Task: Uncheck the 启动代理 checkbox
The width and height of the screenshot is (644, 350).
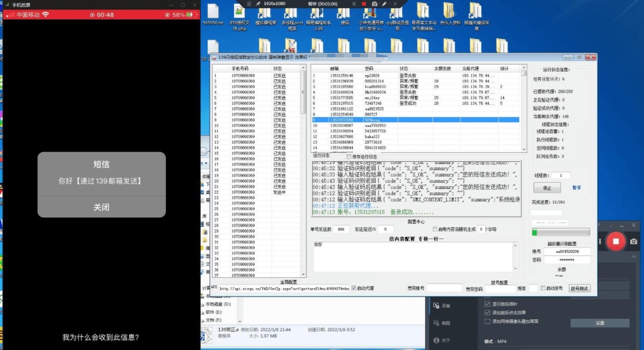Action: 354,288
